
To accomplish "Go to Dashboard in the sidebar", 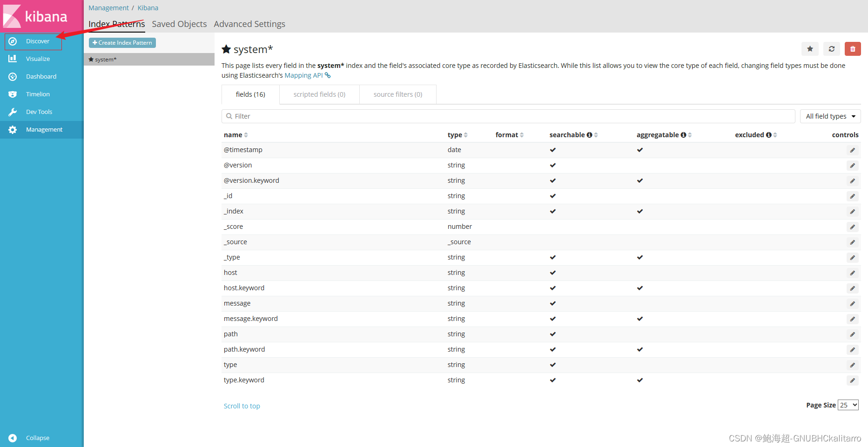I will [41, 77].
